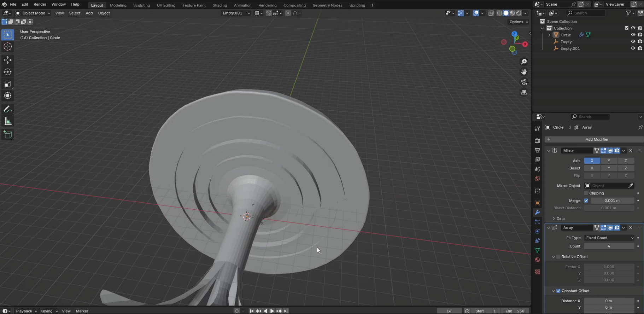644x314 pixels.
Task: Enable Relative Offset checkbox
Action: click(558, 257)
